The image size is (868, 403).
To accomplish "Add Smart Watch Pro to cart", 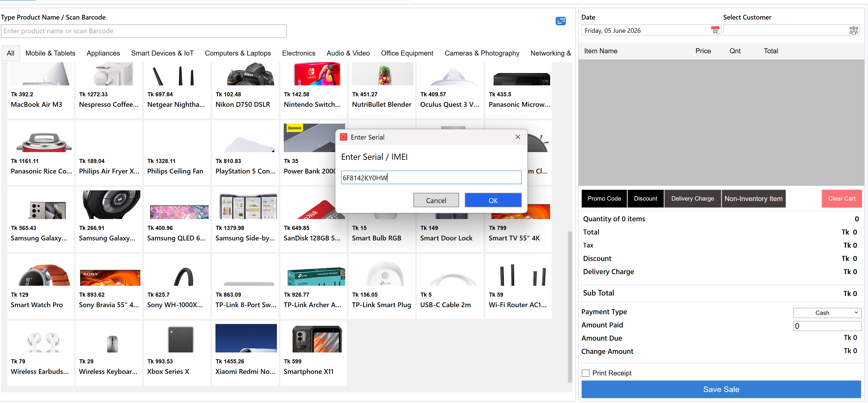I will [40, 286].
